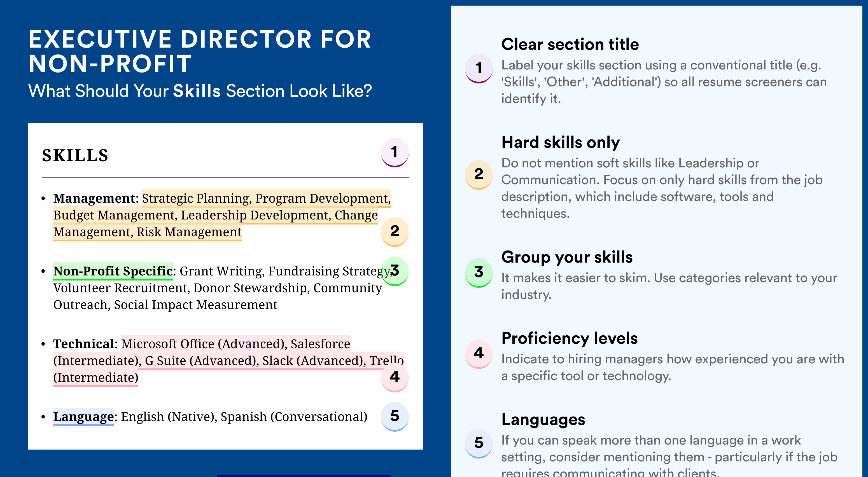Image resolution: width=868 pixels, height=477 pixels.
Task: Click the 'Hard skills only' heading
Action: tap(560, 142)
